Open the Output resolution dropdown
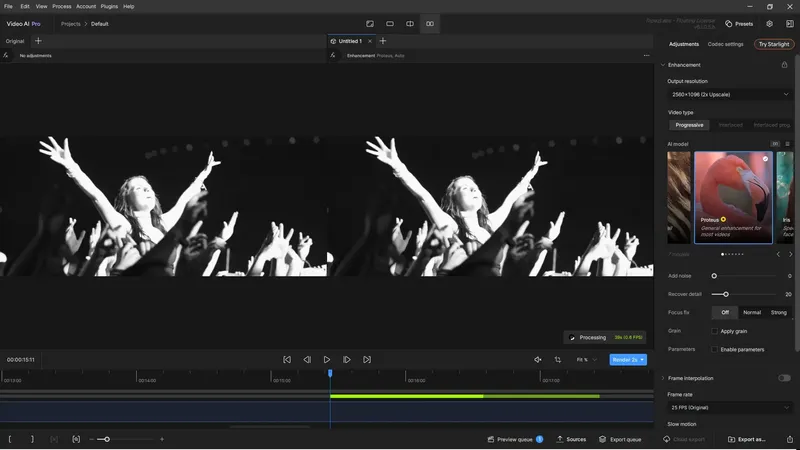 729,94
